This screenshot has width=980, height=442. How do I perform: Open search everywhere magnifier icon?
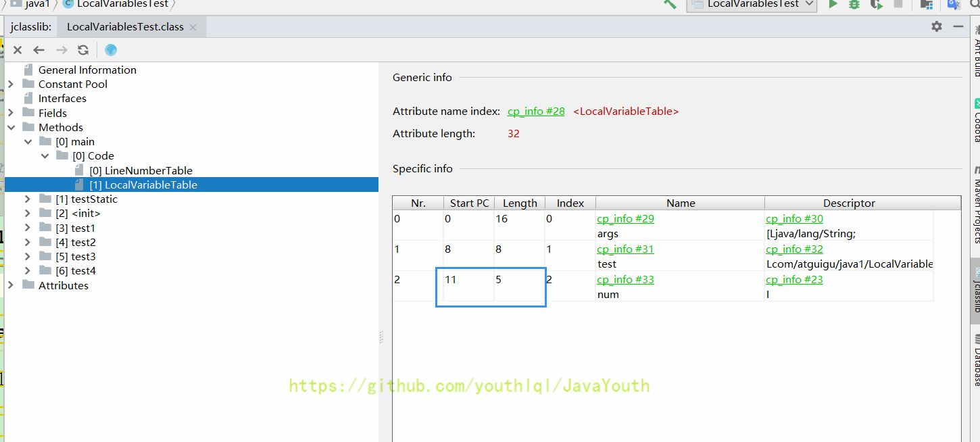pos(974,5)
